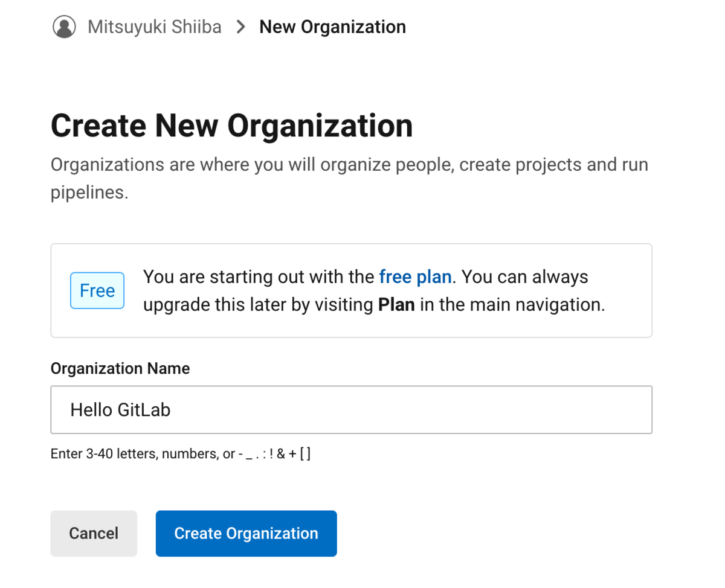Click the Hello GitLab text in the input
The image size is (725, 588).
coord(120,410)
